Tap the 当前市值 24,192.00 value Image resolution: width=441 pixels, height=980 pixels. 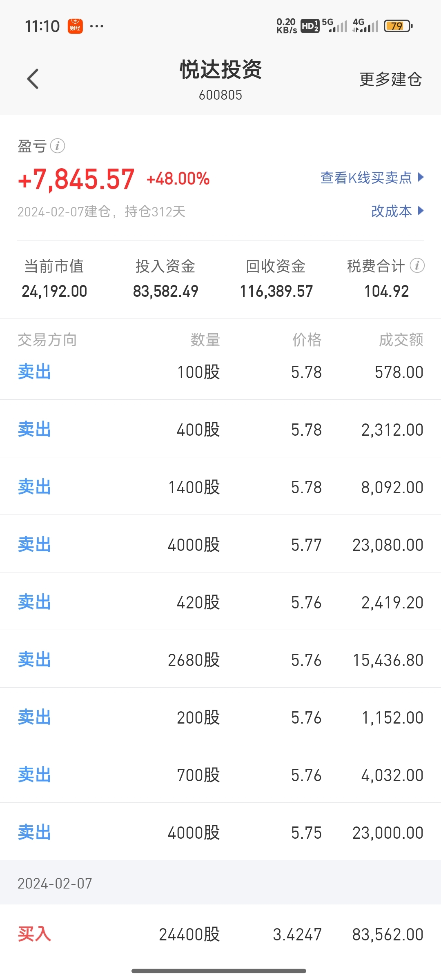click(x=54, y=291)
